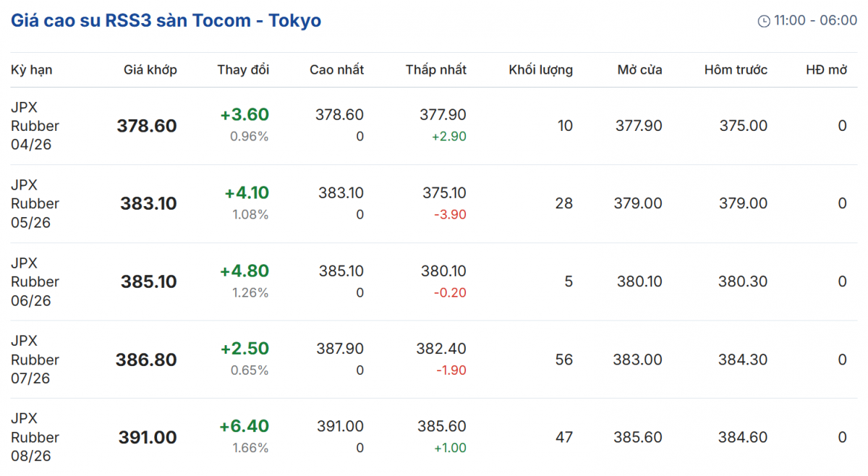Viewport: 868px width, 476px height.
Task: Click the 11:00 - 06:00 time label
Action: [815, 20]
